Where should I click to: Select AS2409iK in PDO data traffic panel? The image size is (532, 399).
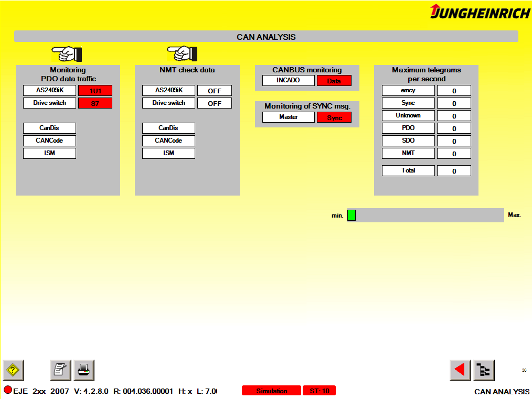[49, 91]
